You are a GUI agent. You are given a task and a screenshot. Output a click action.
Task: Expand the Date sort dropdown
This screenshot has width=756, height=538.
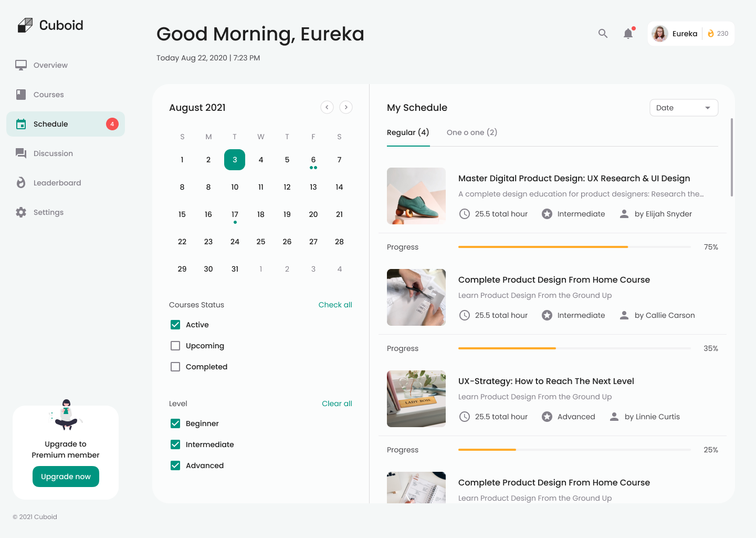[x=684, y=108]
